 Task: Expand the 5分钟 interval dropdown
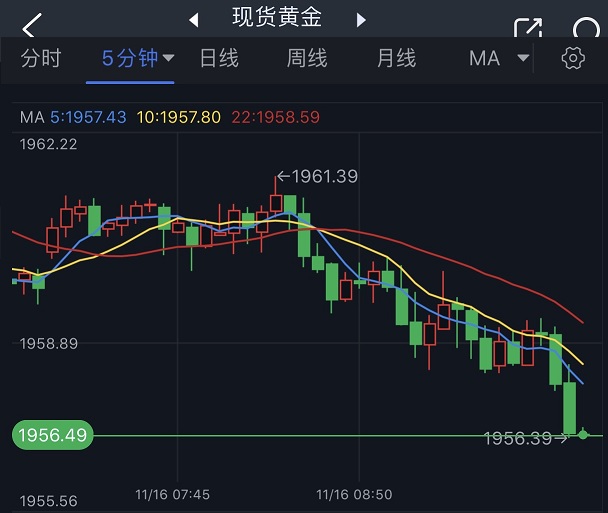coord(168,58)
